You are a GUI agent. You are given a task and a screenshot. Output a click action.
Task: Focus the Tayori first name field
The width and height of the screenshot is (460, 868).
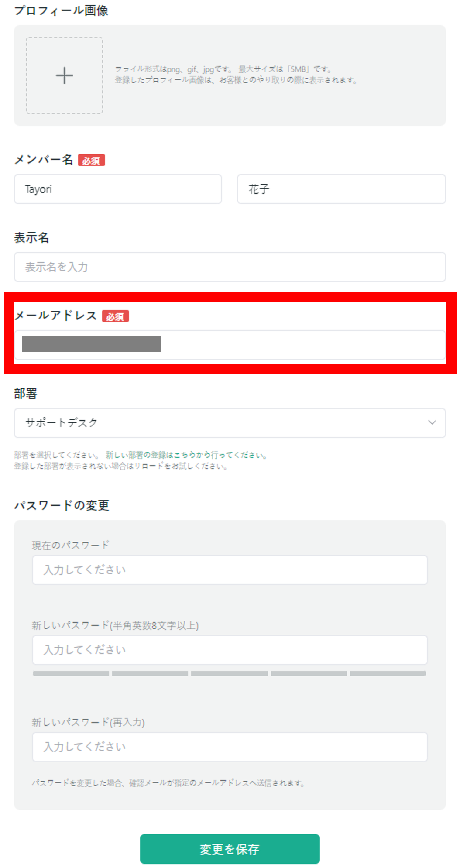[x=118, y=189]
